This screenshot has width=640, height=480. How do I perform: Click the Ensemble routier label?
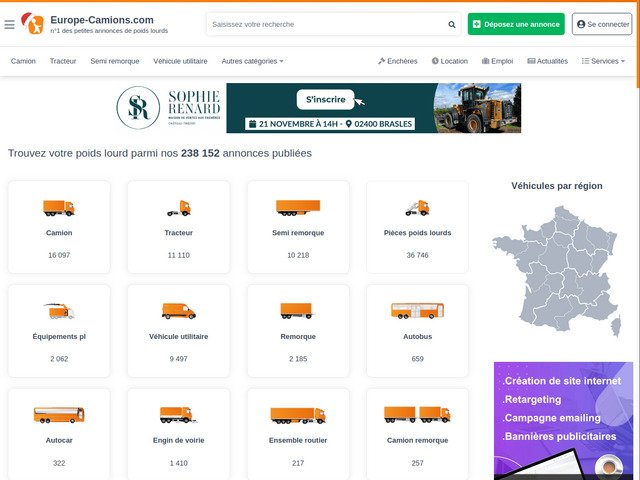click(298, 440)
